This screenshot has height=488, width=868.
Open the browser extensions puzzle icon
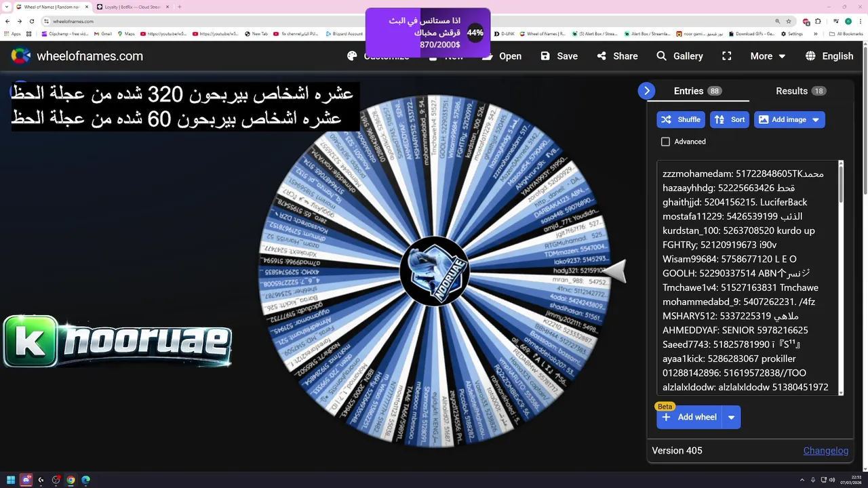click(x=818, y=21)
